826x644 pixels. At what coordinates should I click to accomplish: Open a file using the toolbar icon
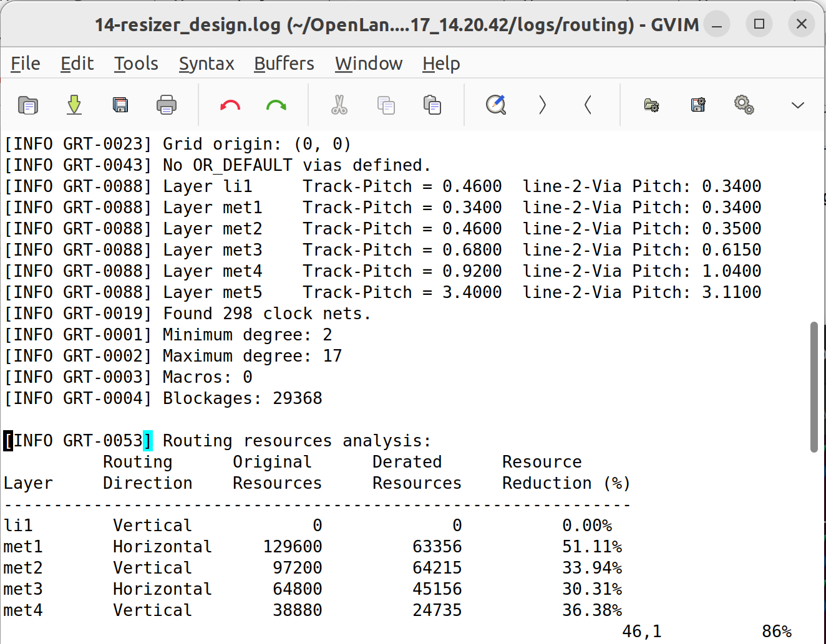point(28,105)
